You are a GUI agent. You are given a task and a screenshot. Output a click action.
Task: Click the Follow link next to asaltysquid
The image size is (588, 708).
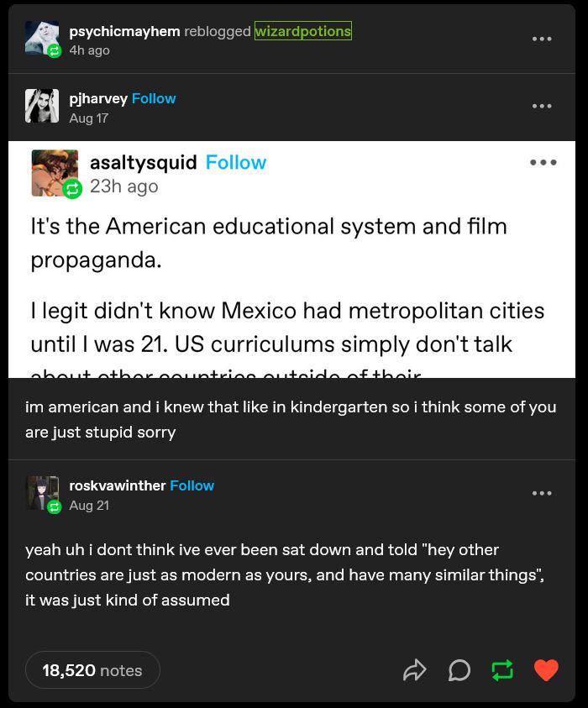pos(236,163)
